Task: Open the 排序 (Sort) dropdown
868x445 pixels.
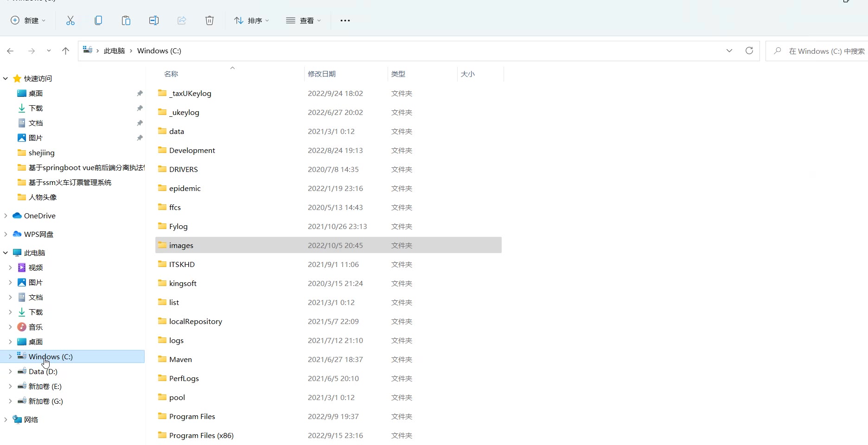Action: pyautogui.click(x=252, y=20)
